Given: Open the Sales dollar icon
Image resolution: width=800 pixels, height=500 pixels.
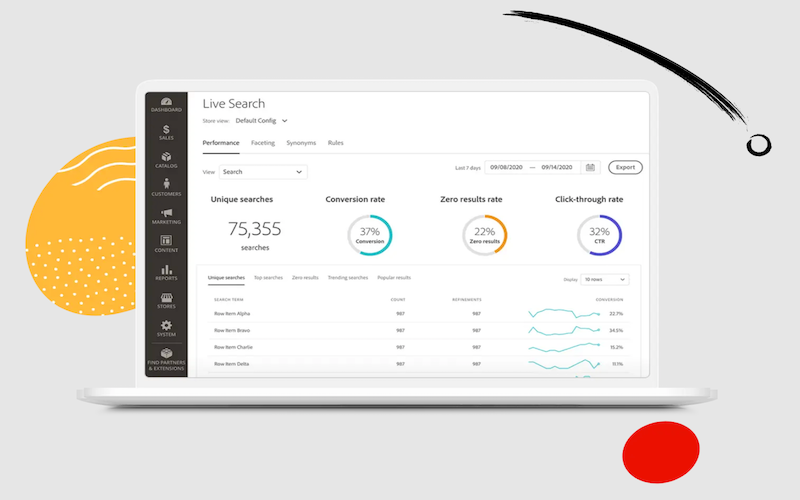Looking at the screenshot, I should (x=166, y=132).
